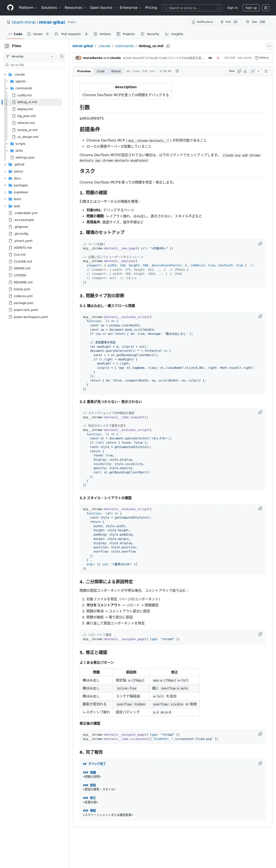Open CLAUDE.md in the file tree
276x868 pixels.
tap(23, 261)
